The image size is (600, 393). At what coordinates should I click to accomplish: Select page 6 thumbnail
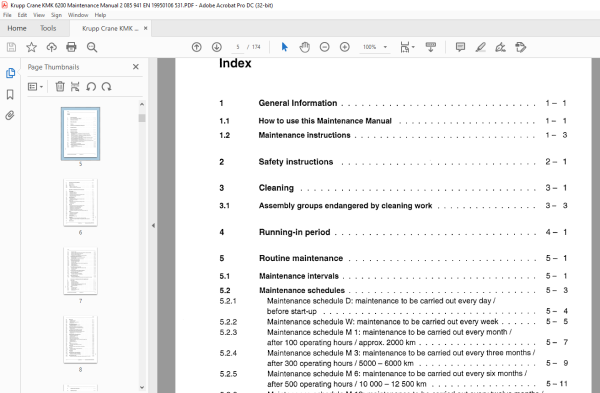coord(80,202)
